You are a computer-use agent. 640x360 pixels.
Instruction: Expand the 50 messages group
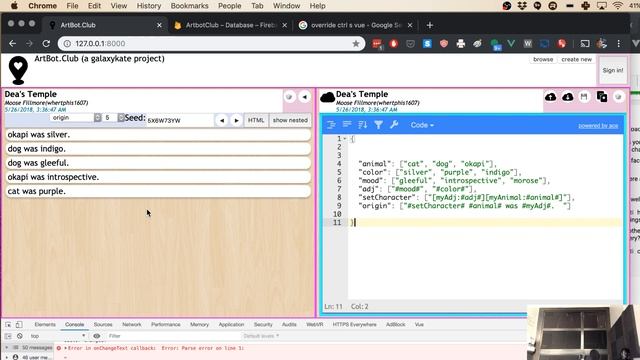pyautogui.click(x=7, y=348)
